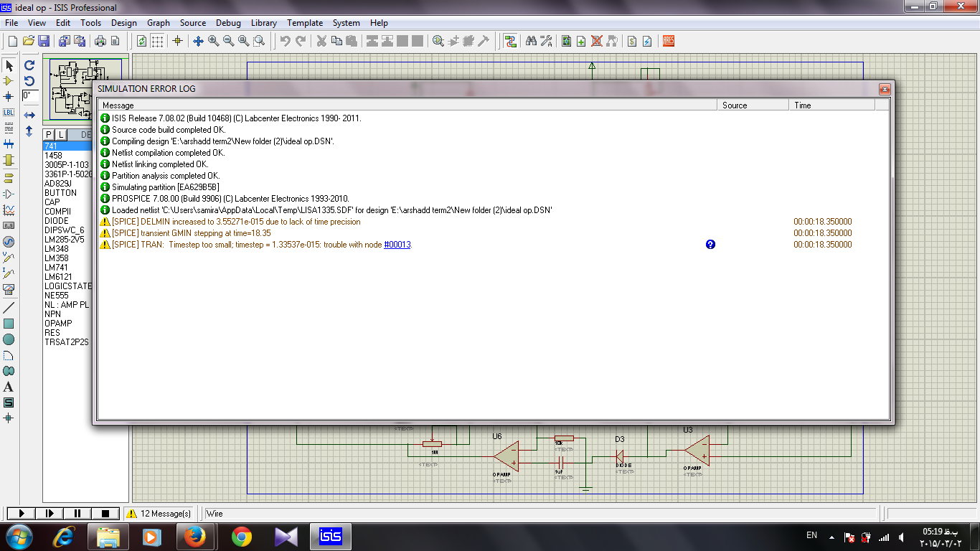
Task: Open the Template menu
Action: click(305, 23)
